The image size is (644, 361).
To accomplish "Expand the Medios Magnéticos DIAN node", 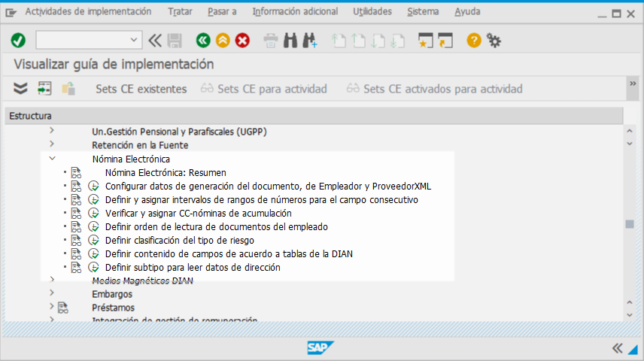I will pos(52,280).
